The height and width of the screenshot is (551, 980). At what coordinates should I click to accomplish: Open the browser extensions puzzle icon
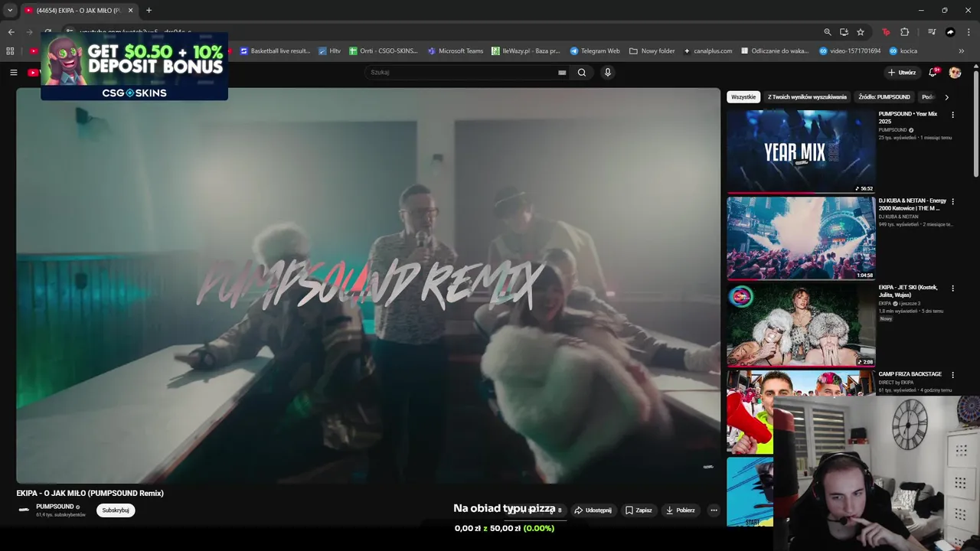pyautogui.click(x=904, y=32)
